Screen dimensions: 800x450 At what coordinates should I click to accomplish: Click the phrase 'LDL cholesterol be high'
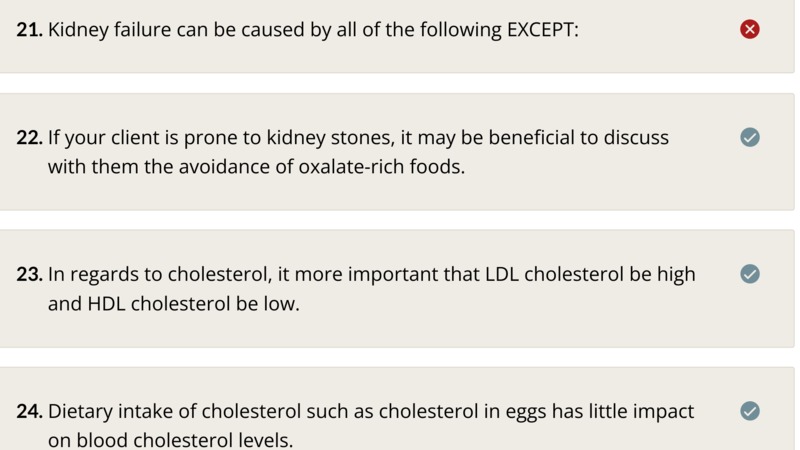click(x=590, y=274)
